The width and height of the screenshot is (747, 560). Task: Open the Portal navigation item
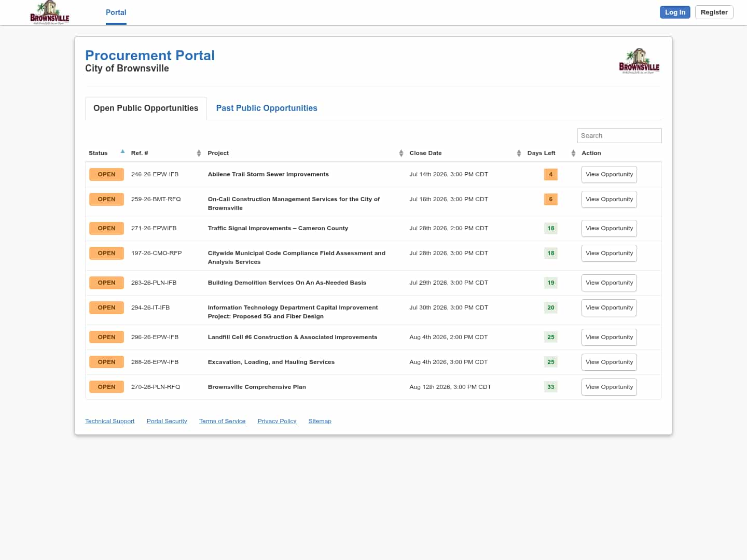(x=116, y=12)
